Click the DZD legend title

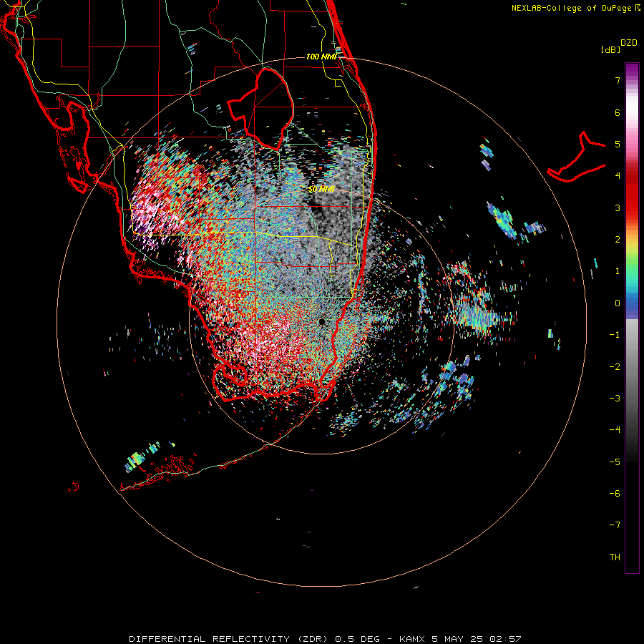(629, 43)
